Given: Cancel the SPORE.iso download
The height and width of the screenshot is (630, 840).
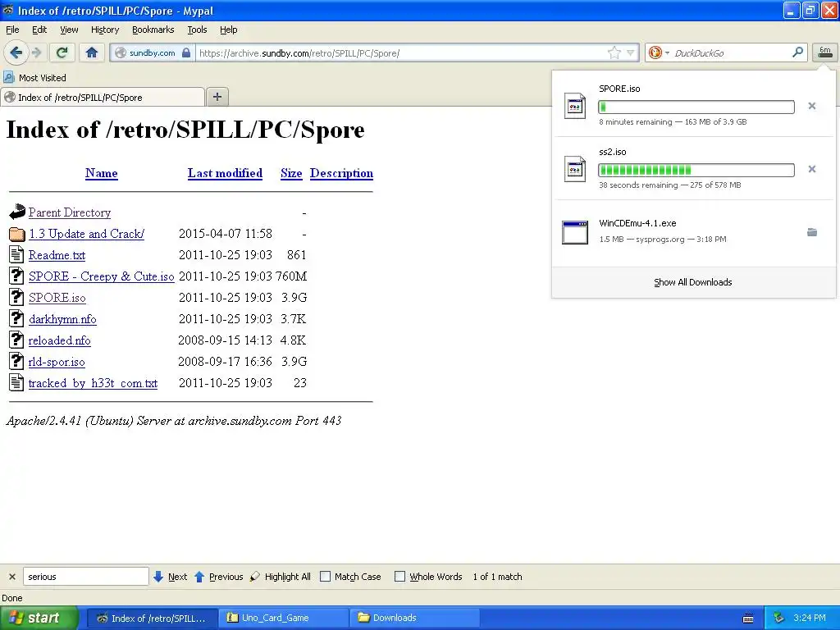Looking at the screenshot, I should (811, 106).
